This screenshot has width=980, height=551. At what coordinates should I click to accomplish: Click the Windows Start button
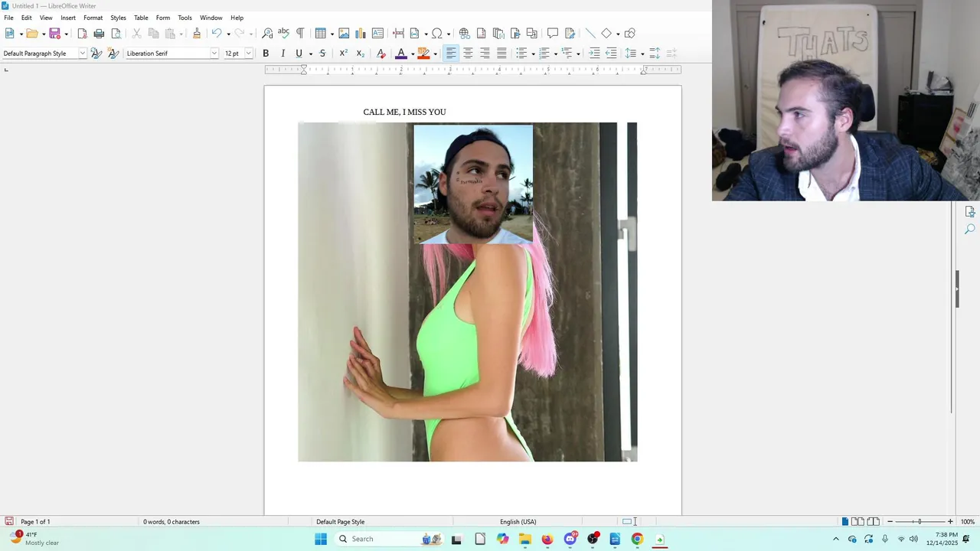[321, 539]
